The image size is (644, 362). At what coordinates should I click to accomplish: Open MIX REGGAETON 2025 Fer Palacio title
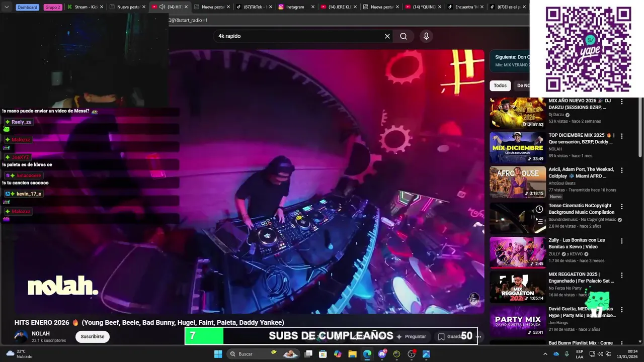point(581,278)
